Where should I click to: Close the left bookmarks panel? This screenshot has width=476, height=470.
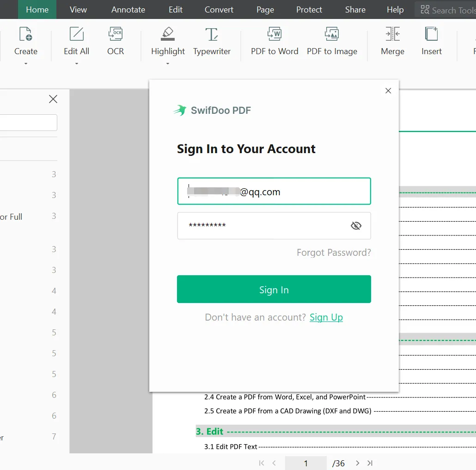[53, 99]
